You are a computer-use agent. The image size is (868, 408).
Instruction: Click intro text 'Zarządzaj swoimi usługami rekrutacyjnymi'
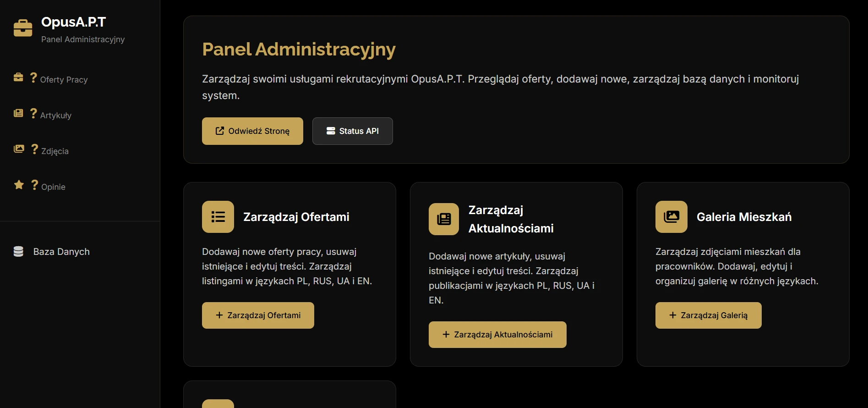pyautogui.click(x=500, y=87)
